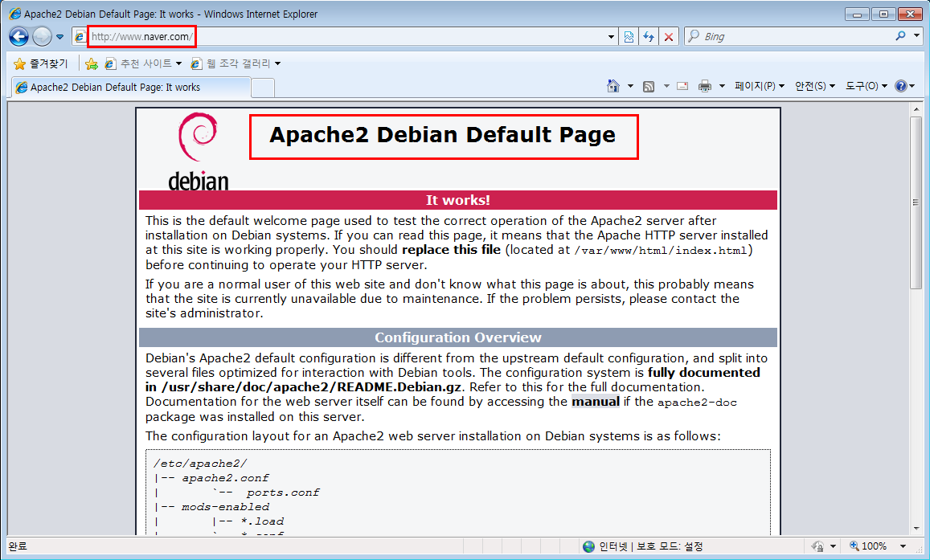The image size is (930, 560).
Task: Select the Apache2 Debian Default Page tab
Action: tap(130, 87)
